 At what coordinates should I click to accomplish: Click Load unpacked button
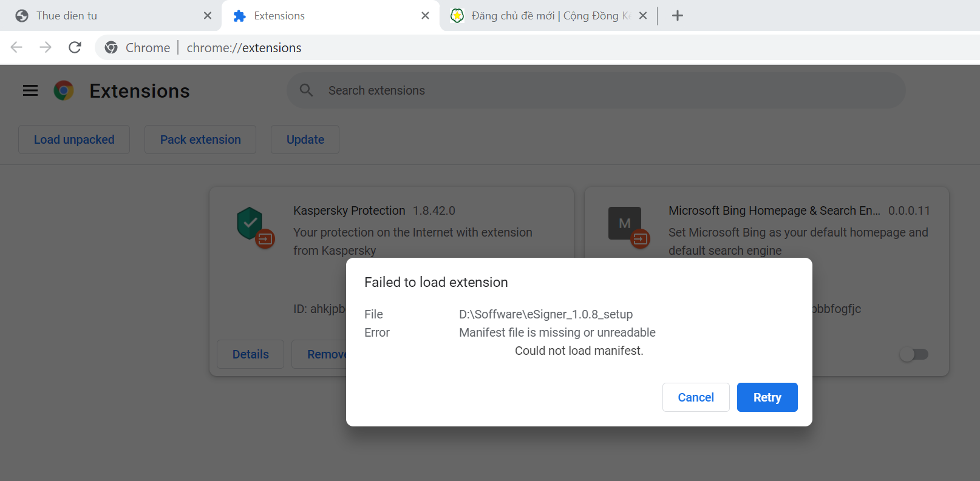click(74, 140)
